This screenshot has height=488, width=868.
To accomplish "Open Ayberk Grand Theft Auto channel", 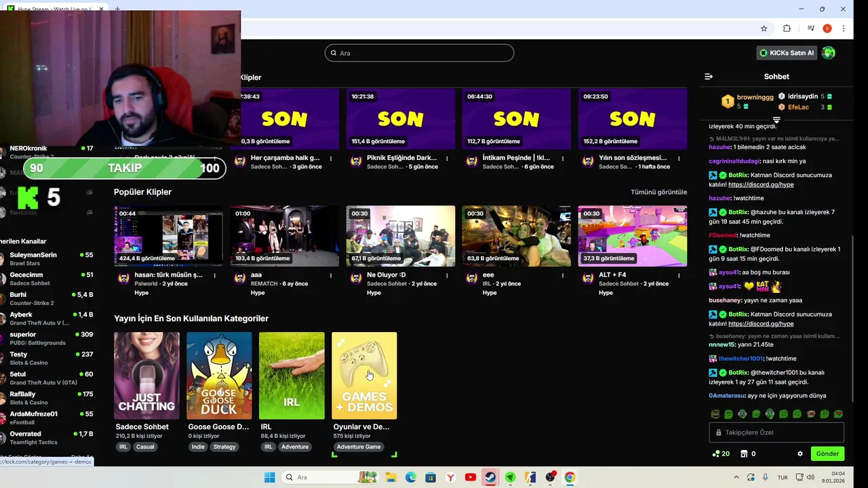I will point(47,319).
